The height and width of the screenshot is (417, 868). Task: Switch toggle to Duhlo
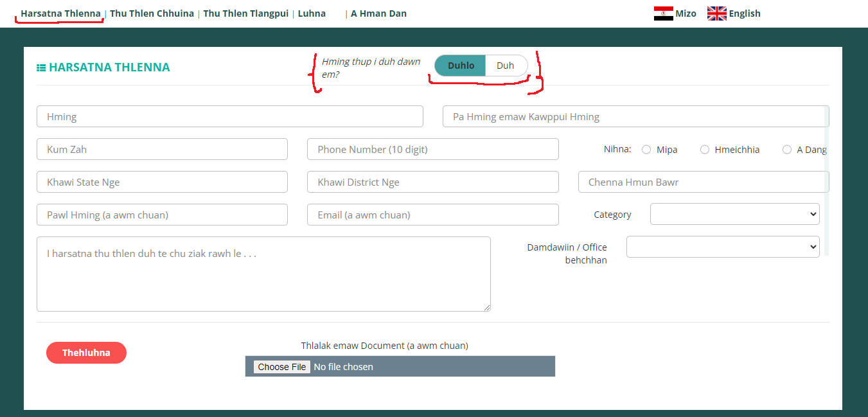[461, 66]
